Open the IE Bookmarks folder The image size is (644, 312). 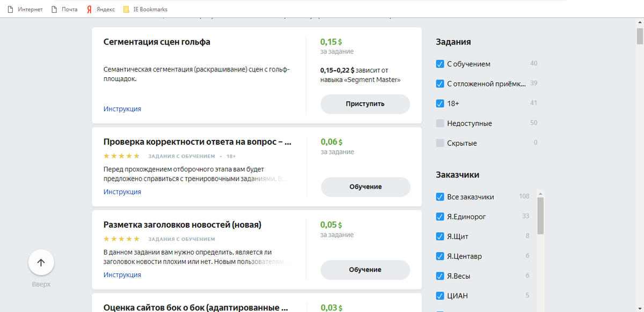click(145, 10)
